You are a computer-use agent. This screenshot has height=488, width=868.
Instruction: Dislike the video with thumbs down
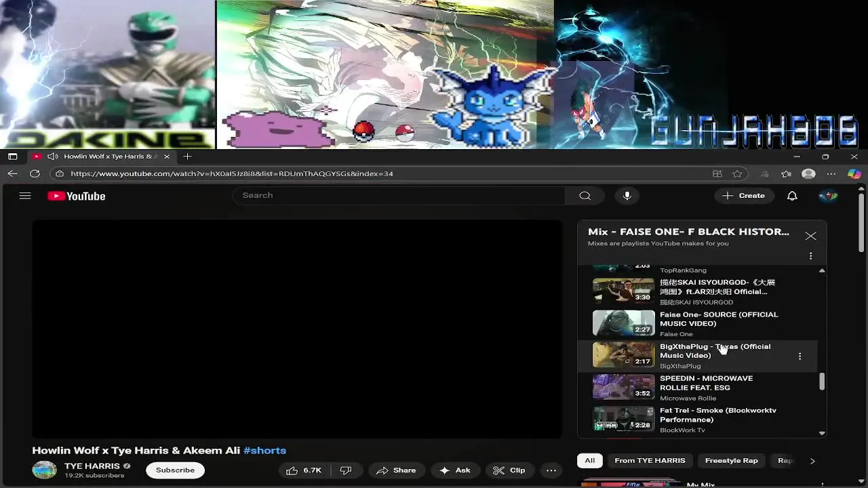click(346, 470)
